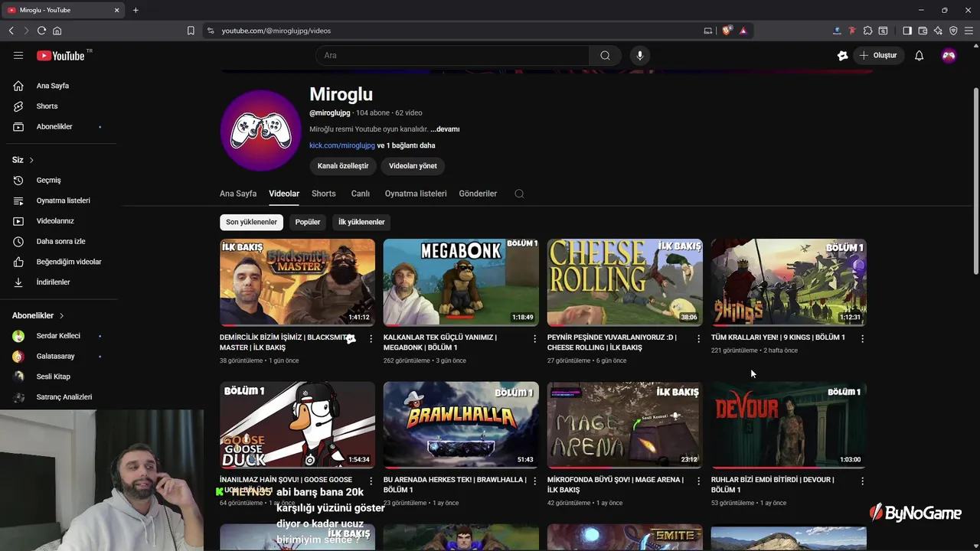Viewport: 980px width, 551px height.
Task: Open options menu for Devour video
Action: pyautogui.click(x=862, y=481)
